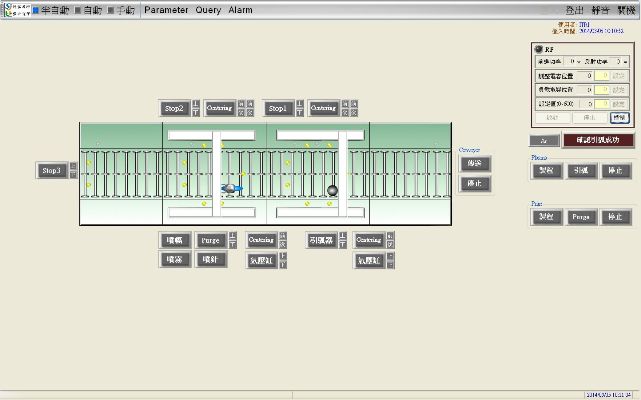Click the dark ball on the conveyor

point(333,190)
